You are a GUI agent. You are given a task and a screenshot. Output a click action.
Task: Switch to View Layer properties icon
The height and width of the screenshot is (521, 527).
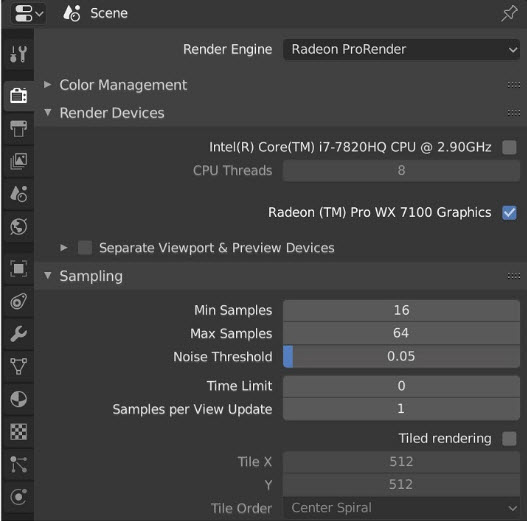18,161
